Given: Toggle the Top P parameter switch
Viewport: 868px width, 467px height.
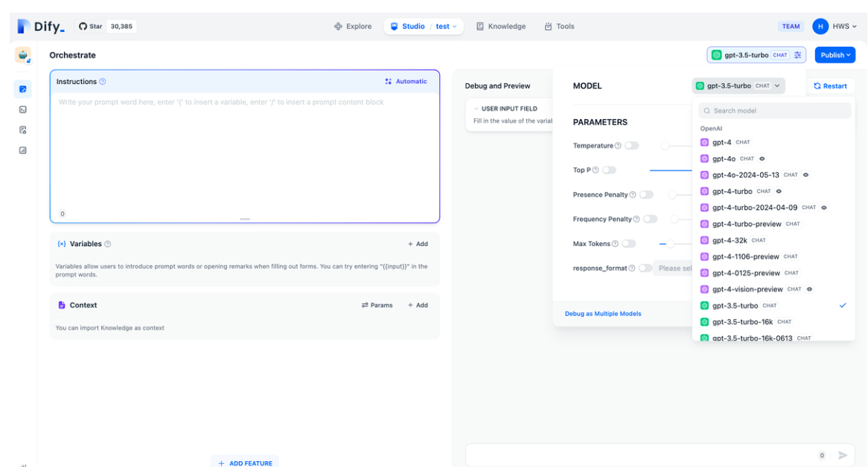Looking at the screenshot, I should pyautogui.click(x=609, y=170).
